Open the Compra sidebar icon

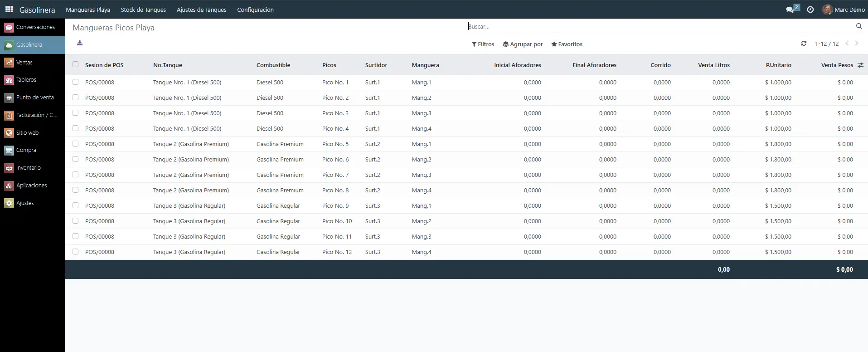[9, 150]
